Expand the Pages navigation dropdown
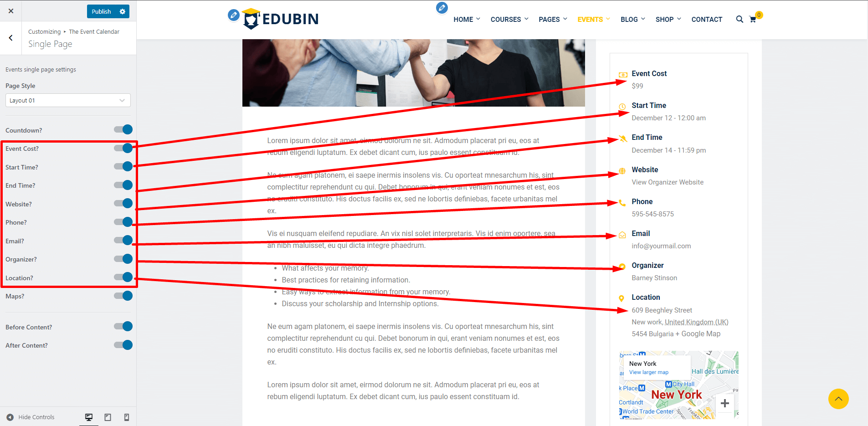The image size is (868, 426). pyautogui.click(x=553, y=19)
